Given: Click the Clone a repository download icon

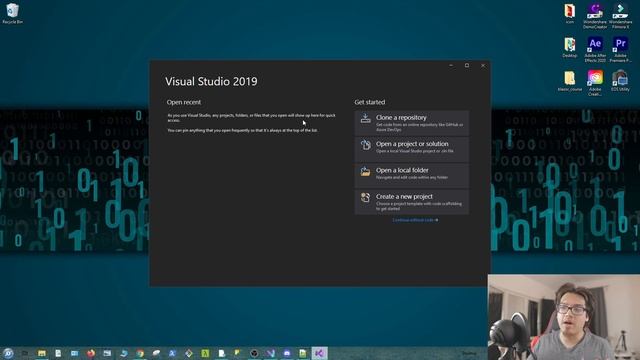Looking at the screenshot, I should click(365, 118).
